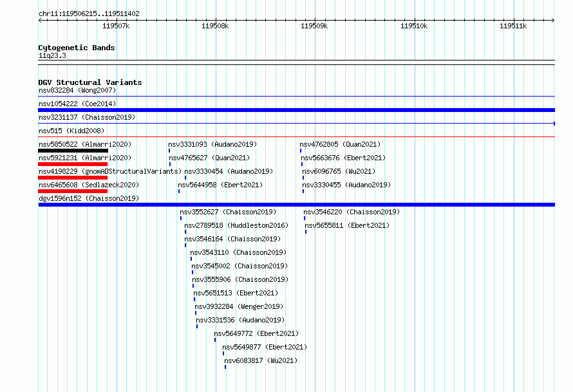Image resolution: width=573 pixels, height=392 pixels.
Task: Click the black bar for nsv5850522 (Almarri2020)
Action: 73,151
